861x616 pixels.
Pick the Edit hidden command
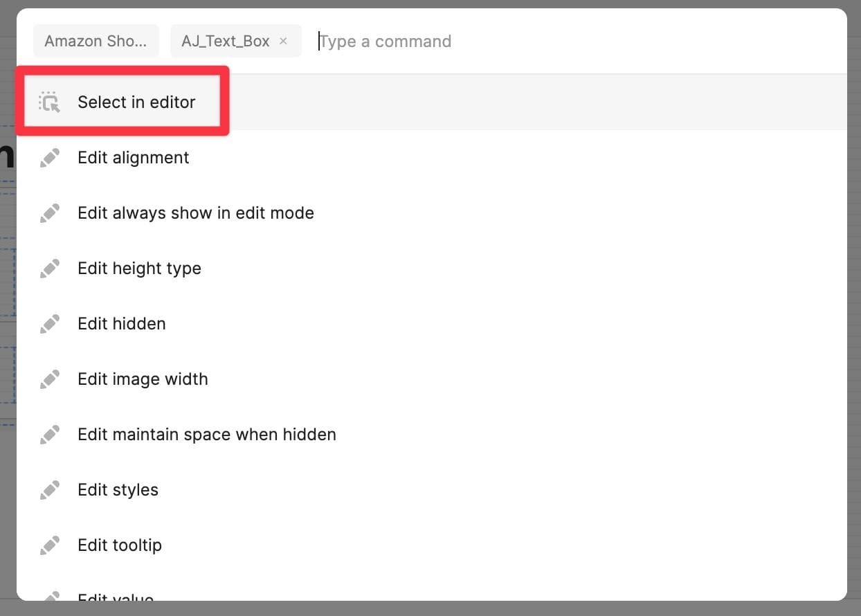pos(122,324)
